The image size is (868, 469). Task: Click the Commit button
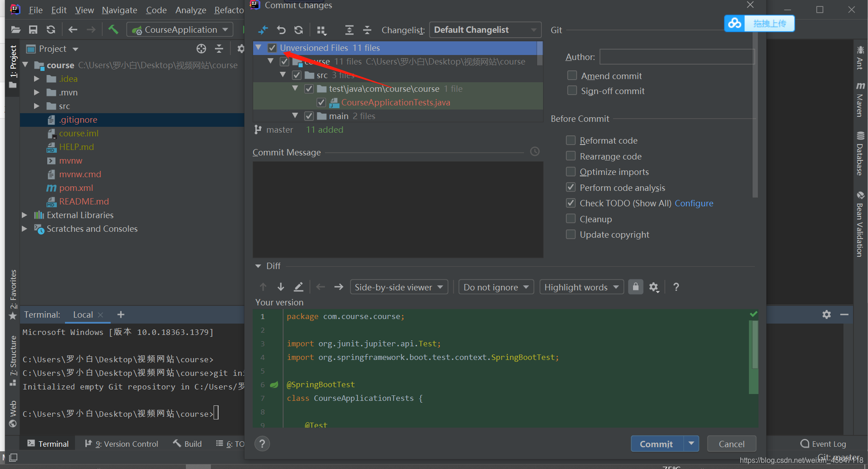tap(657, 444)
